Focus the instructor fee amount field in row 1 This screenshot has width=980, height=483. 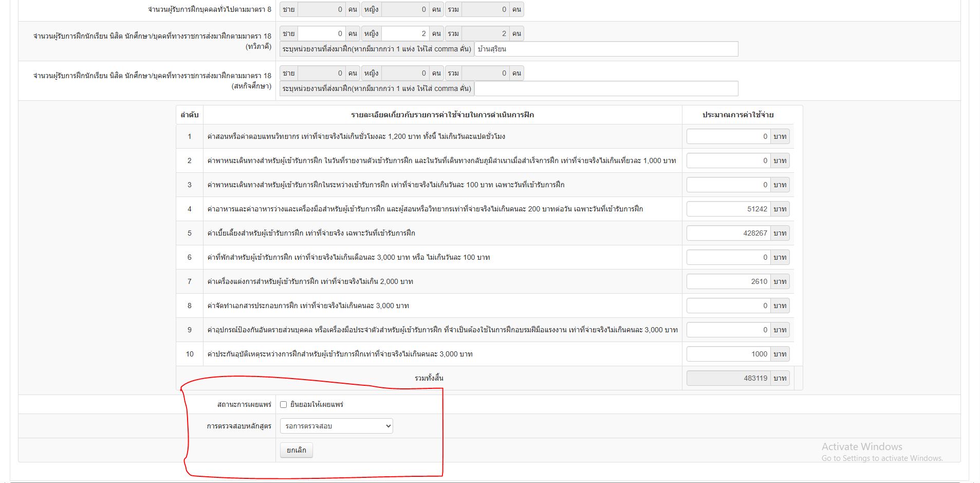(x=728, y=137)
